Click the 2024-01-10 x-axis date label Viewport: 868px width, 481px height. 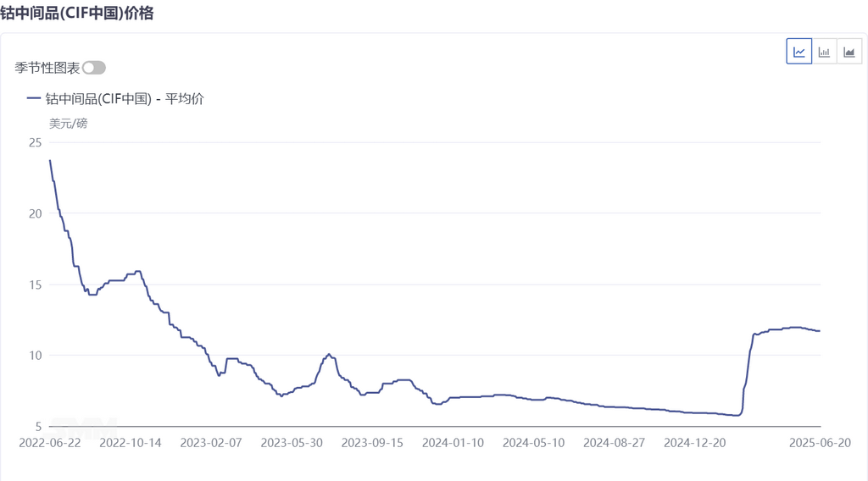click(x=453, y=442)
